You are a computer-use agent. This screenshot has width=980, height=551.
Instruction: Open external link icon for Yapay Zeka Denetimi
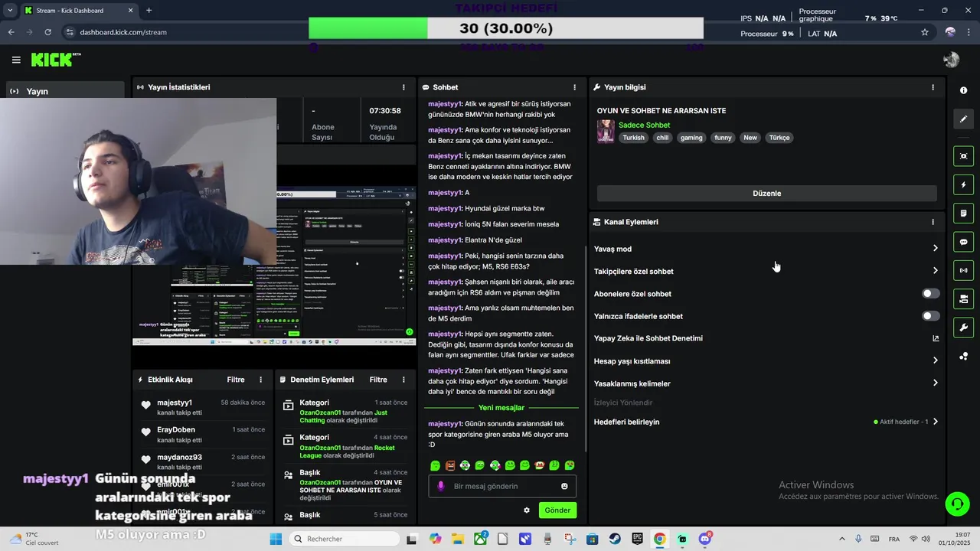(935, 338)
